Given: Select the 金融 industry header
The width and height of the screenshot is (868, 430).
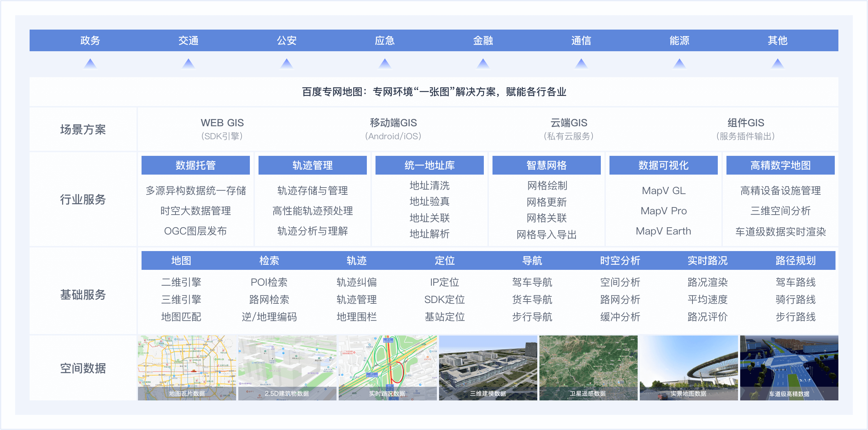Looking at the screenshot, I should 483,40.
